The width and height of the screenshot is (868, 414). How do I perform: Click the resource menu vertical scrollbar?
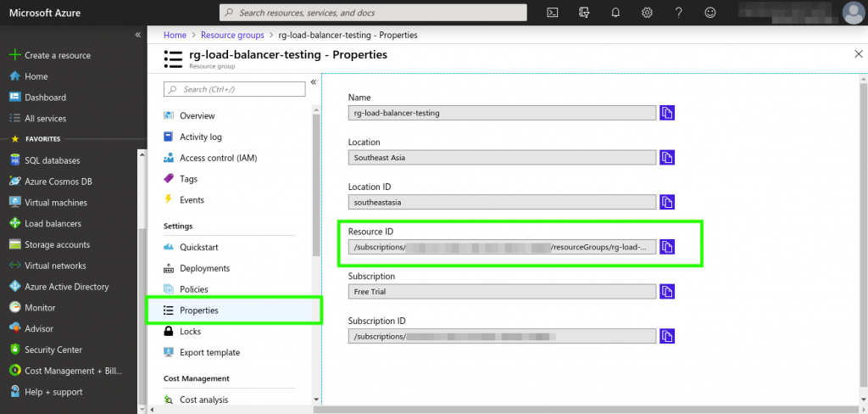[x=316, y=185]
